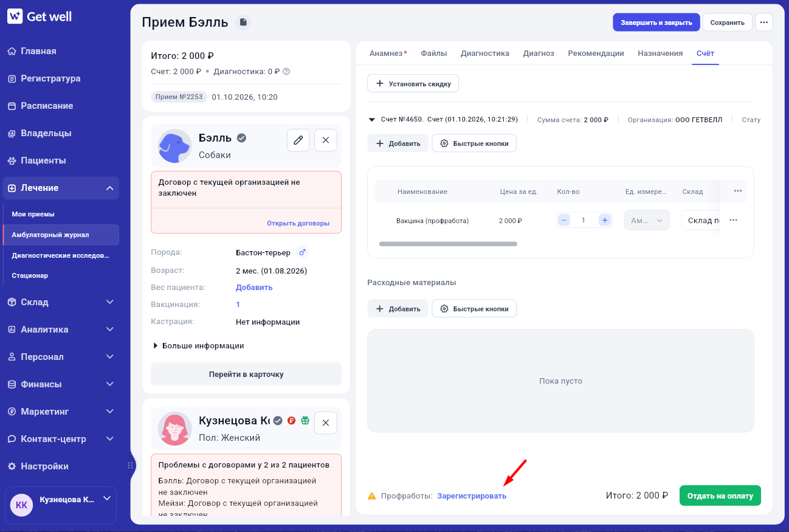Select Амбулаторный журнал in the sidebar
The height and width of the screenshot is (532, 789).
(x=61, y=235)
